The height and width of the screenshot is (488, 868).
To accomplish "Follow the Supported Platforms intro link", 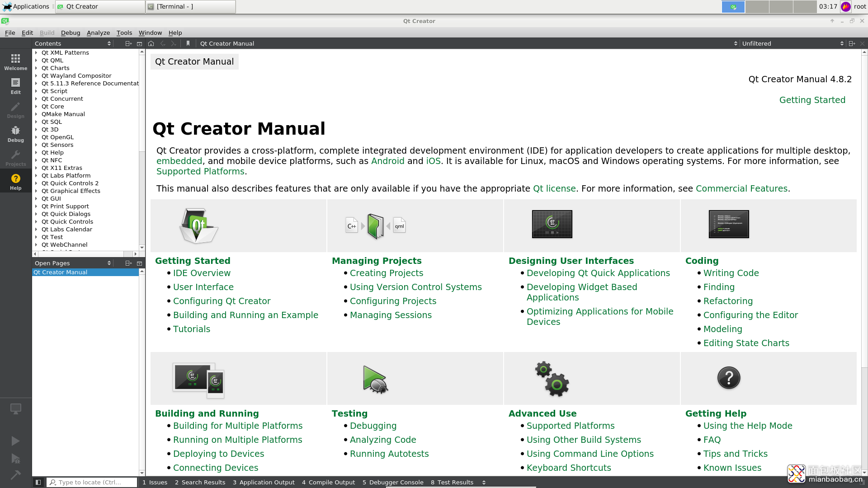I will click(x=200, y=171).
